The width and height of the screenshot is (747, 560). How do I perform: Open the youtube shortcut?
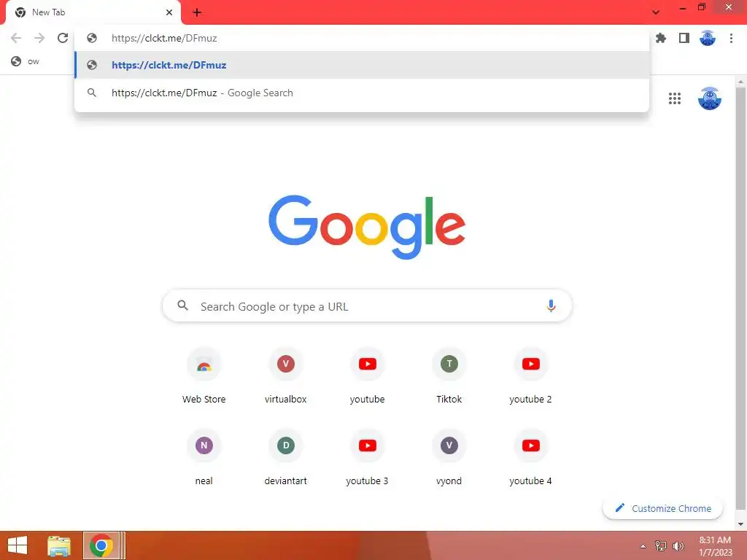pos(368,377)
